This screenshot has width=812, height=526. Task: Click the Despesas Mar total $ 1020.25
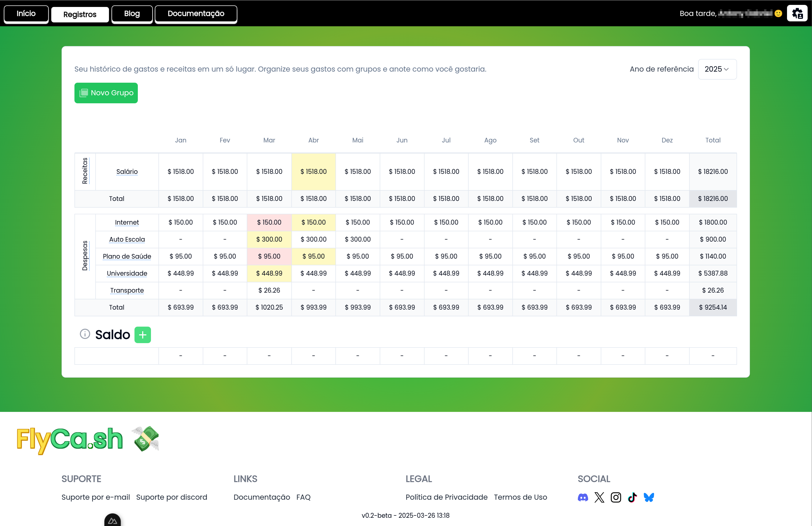tap(269, 307)
